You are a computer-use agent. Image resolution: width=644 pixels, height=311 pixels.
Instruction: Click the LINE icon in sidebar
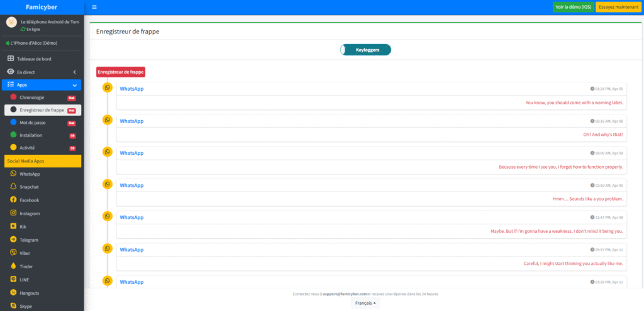coord(14,280)
